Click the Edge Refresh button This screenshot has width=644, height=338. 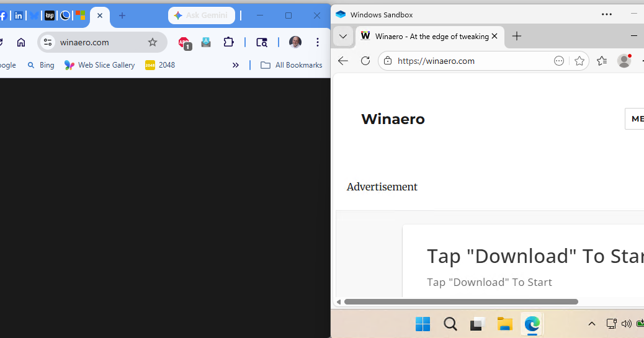point(365,61)
